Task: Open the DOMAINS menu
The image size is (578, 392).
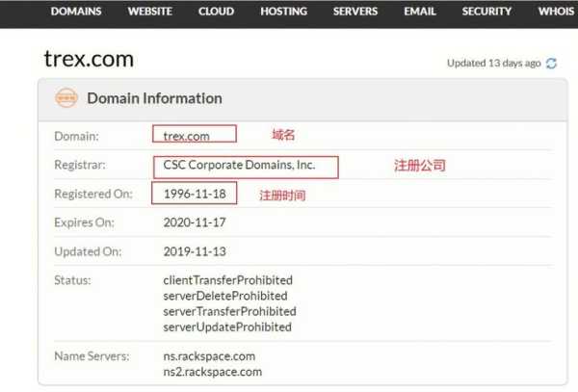Action: (76, 12)
